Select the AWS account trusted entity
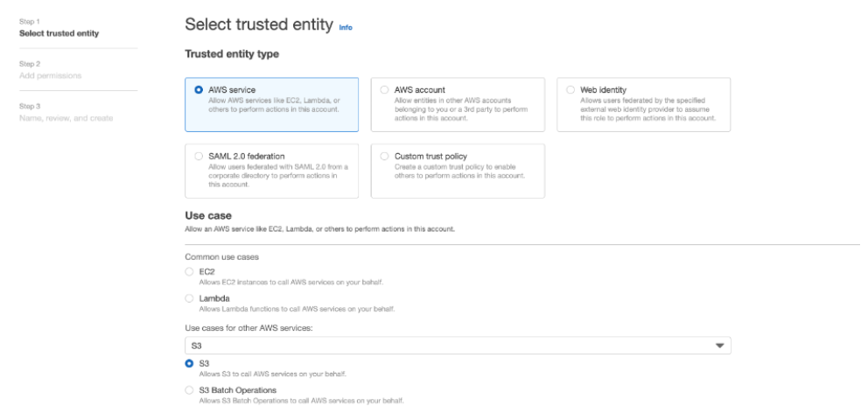868x420 pixels. click(385, 89)
